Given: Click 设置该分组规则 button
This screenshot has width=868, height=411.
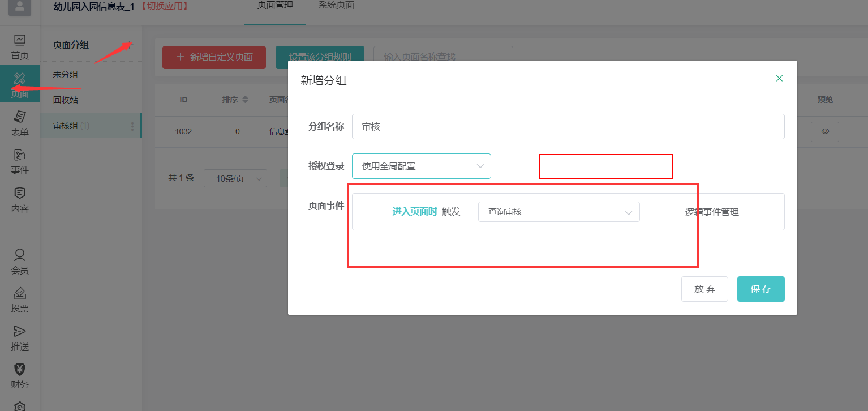Looking at the screenshot, I should pos(320,57).
